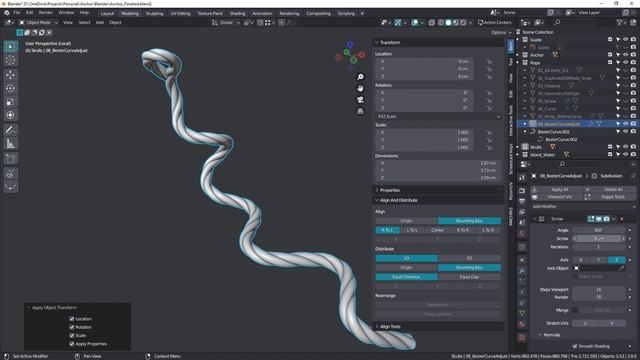Toggle Screw modifier render camera icon
The width and height of the screenshot is (640, 360).
(607, 219)
